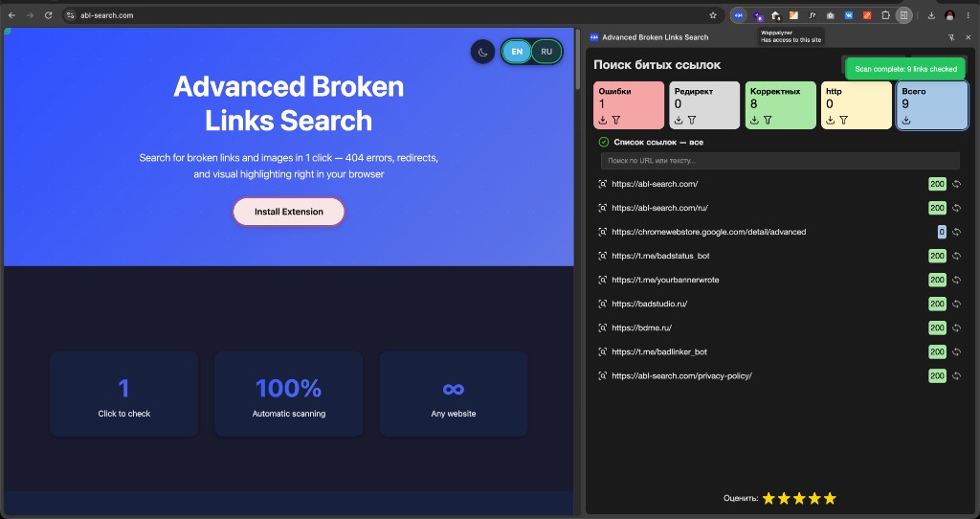Select the Всего total summary card
Screen dimensions: 980x519
pos(932,105)
